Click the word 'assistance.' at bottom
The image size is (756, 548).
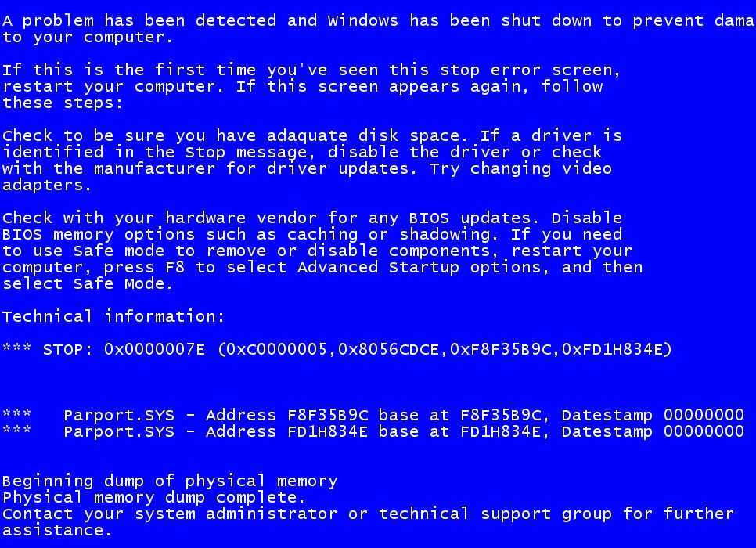57,530
